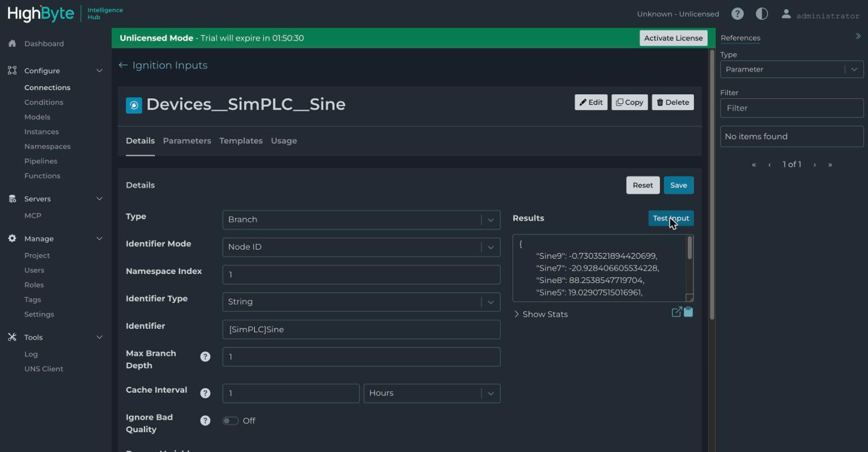This screenshot has width=868, height=452.
Task: Open the Ignition Inputs breadcrumb link
Action: 170,66
